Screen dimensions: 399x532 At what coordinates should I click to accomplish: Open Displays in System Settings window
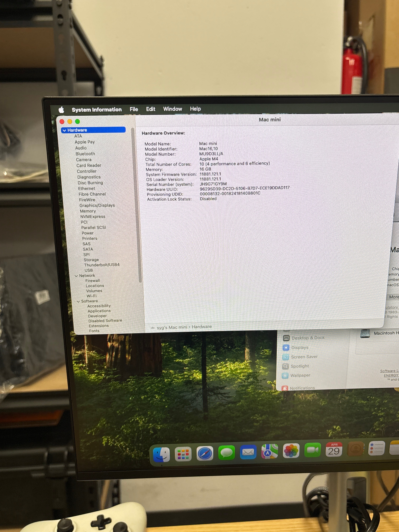[x=296, y=348]
